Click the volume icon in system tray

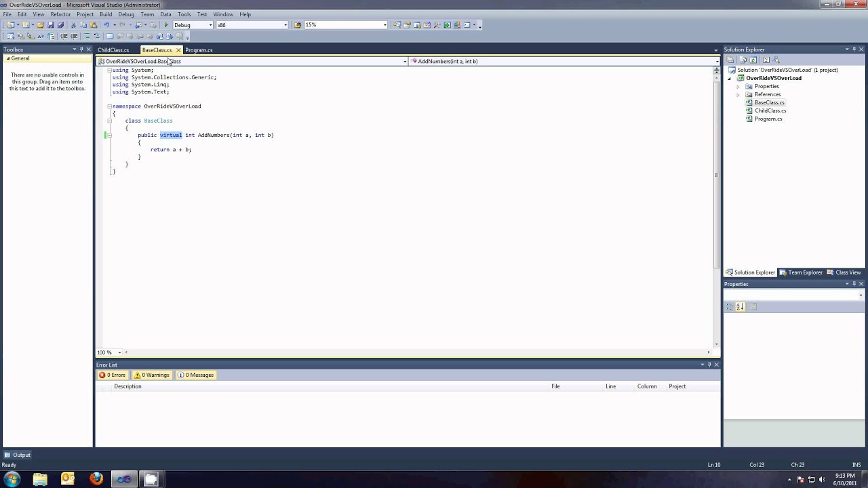click(821, 480)
